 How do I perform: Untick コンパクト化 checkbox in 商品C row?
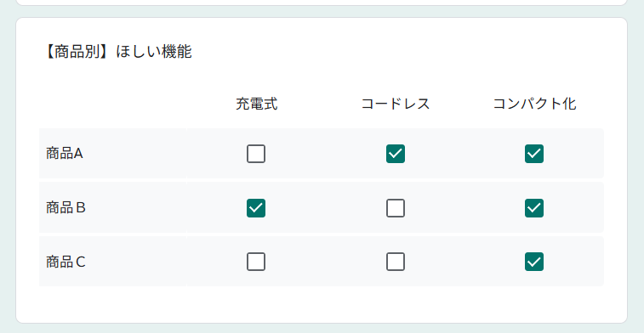point(534,262)
